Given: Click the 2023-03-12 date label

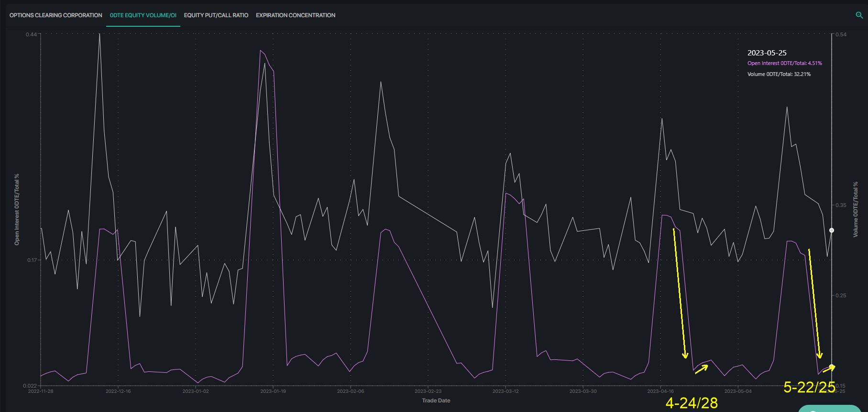Looking at the screenshot, I should [x=505, y=391].
